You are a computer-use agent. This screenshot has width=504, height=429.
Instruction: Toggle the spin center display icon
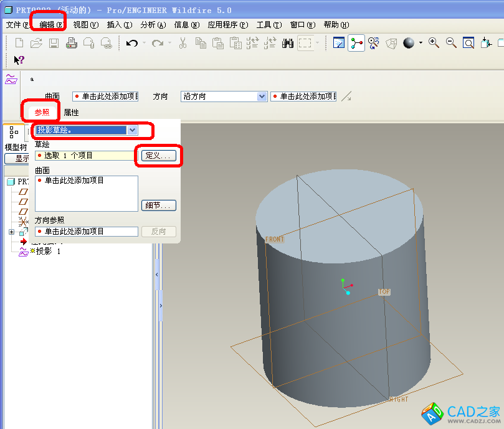tap(356, 43)
